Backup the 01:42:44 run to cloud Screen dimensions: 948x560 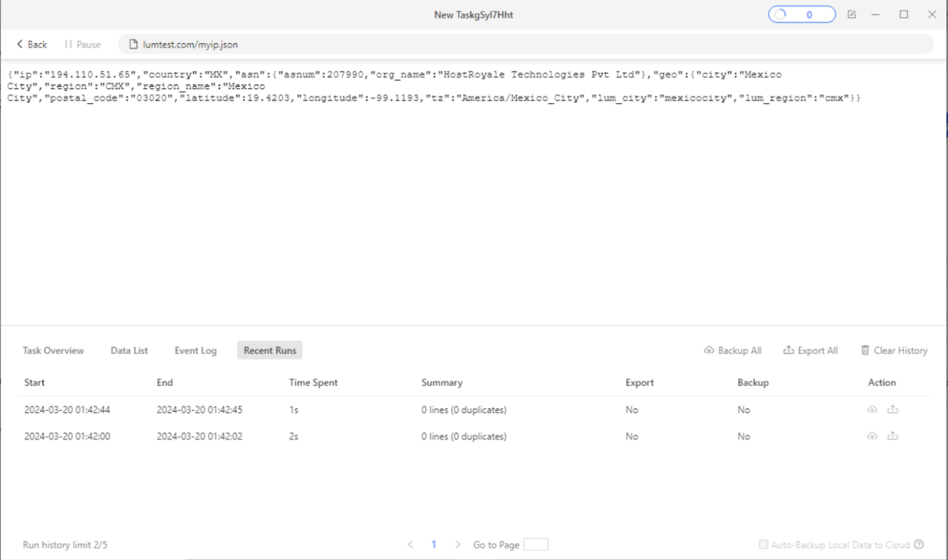tap(872, 410)
